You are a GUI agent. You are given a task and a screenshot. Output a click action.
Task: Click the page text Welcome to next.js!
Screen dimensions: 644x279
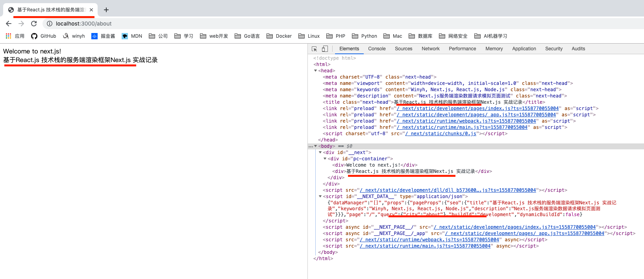32,51
